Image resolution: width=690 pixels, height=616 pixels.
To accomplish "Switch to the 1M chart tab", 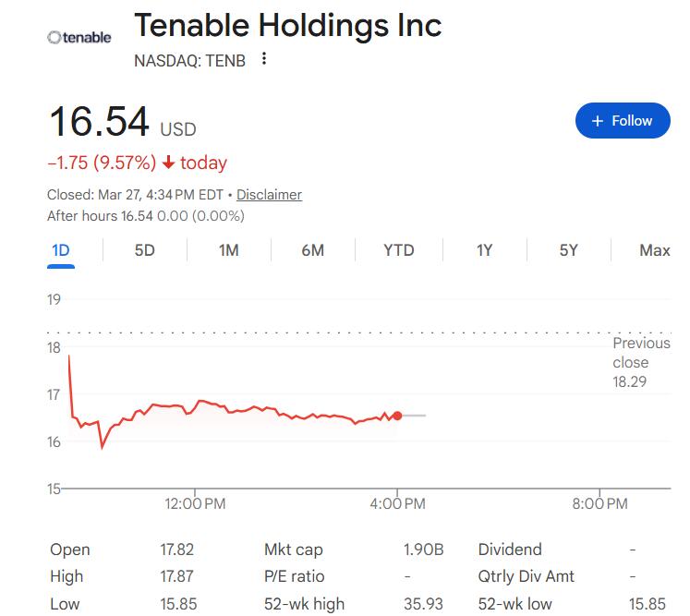I will [x=229, y=250].
